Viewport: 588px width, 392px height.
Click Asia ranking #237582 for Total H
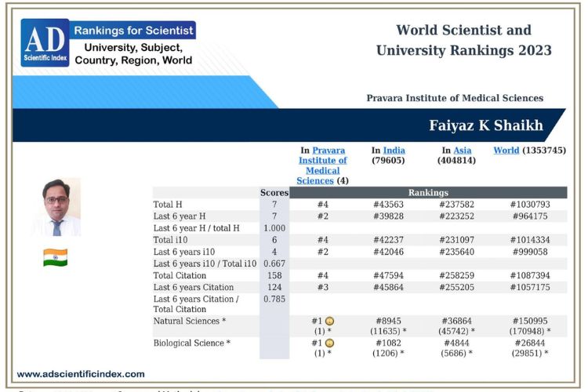pos(457,205)
